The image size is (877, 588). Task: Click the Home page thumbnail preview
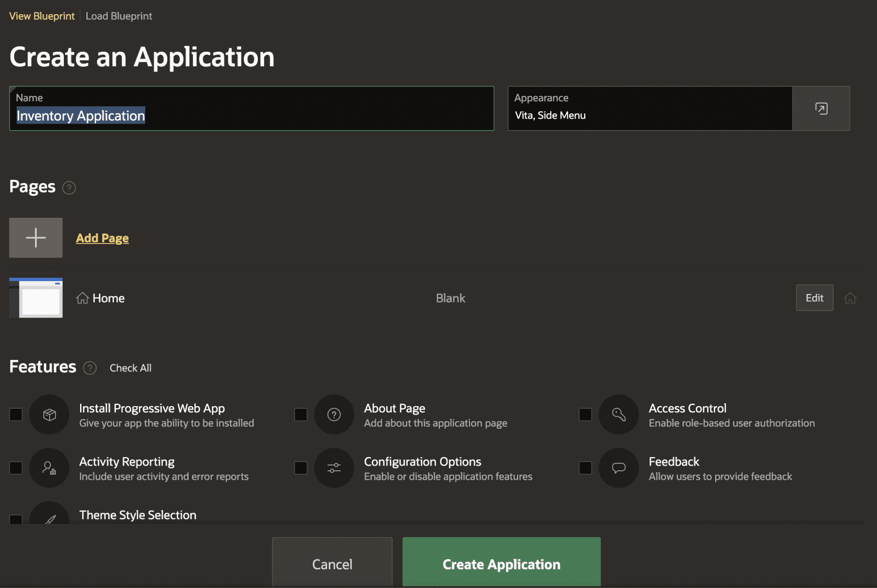pyautogui.click(x=36, y=298)
